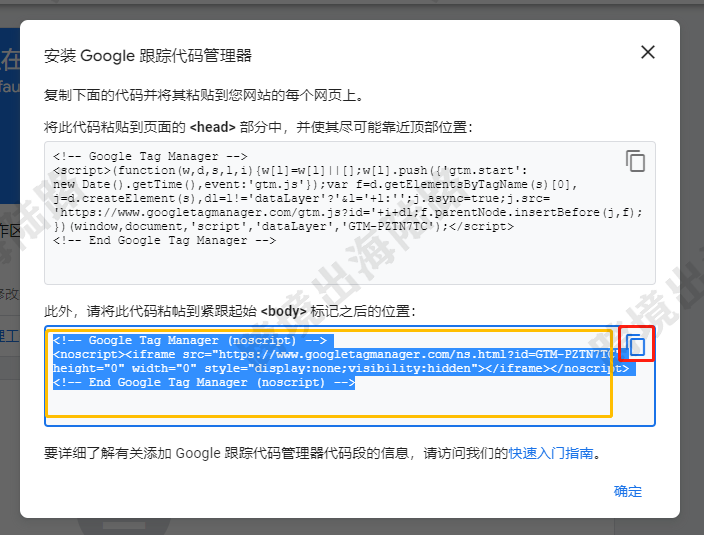
Task: Click inside the head script code box
Action: pos(350,213)
